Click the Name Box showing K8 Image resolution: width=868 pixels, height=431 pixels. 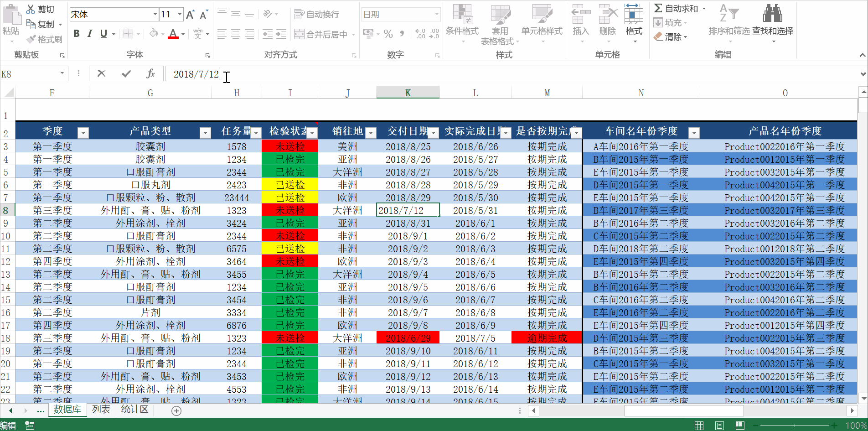click(28, 74)
